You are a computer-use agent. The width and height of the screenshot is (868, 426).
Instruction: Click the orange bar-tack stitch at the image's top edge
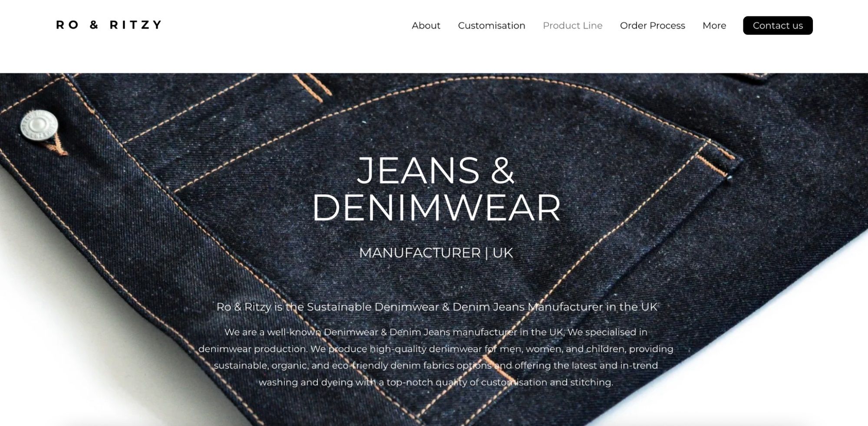click(312, 87)
